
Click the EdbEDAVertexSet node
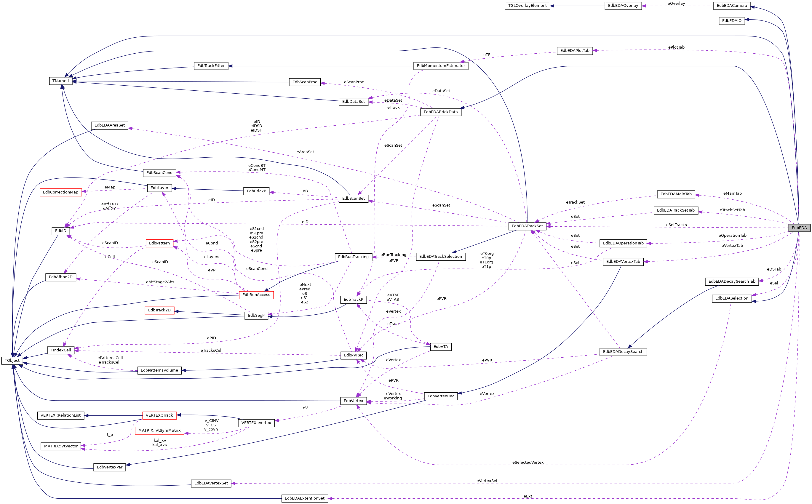click(x=211, y=483)
